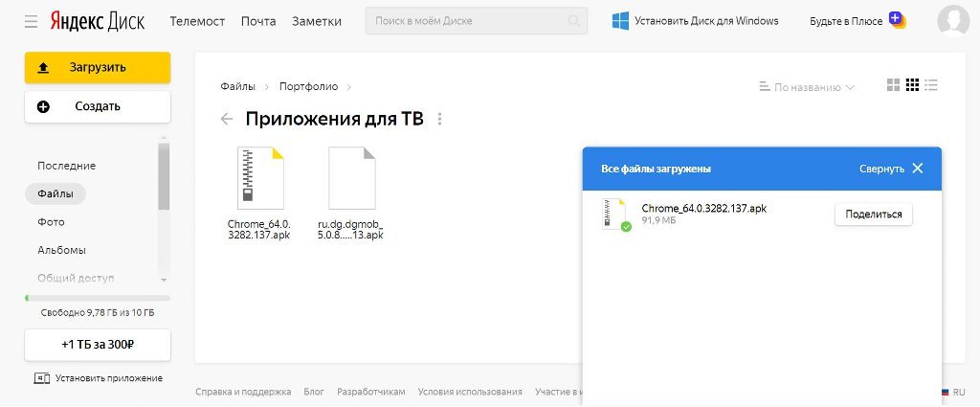Select the ru.dg.dgmob apk file thumbnail
The height and width of the screenshot is (407, 980).
coord(352,178)
